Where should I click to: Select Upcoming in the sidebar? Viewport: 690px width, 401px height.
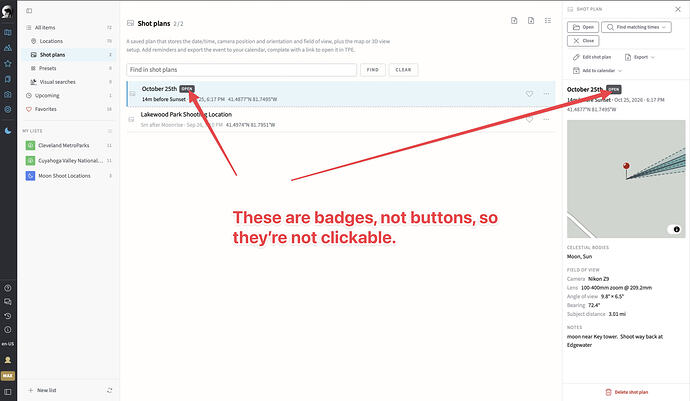69,96
